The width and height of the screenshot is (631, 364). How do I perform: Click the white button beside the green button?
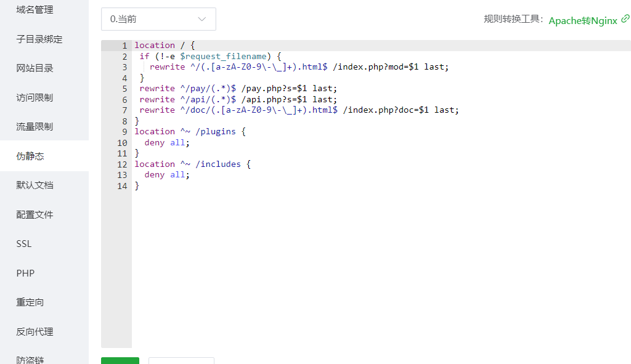coord(181,360)
